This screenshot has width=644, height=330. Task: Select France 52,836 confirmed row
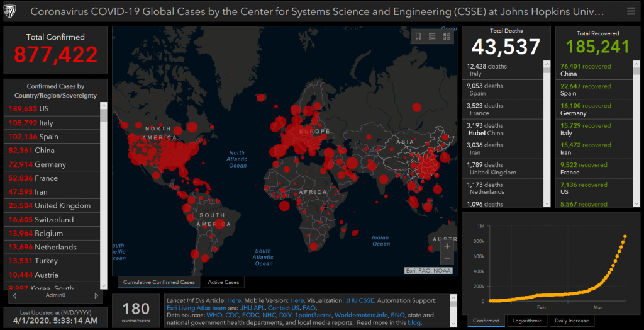[x=52, y=178]
